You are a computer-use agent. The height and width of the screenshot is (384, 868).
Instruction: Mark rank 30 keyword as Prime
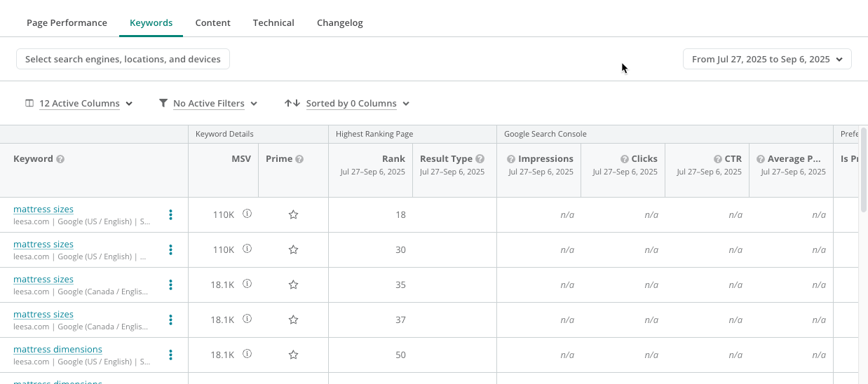293,249
